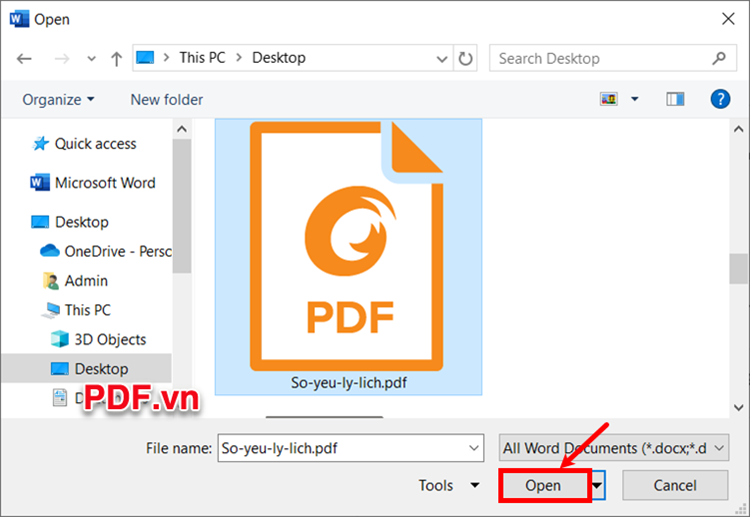Open the Tools menu
This screenshot has height=517, width=750.
(448, 485)
